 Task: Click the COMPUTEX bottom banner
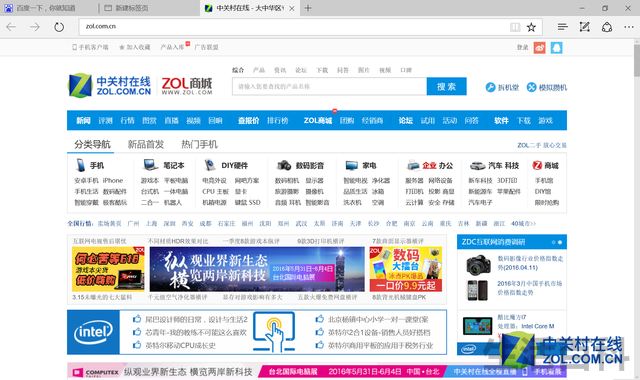(317, 372)
